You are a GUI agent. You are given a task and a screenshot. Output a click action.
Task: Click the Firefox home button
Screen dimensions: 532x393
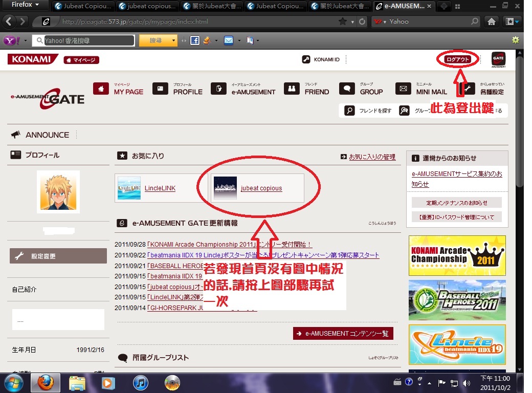[491, 22]
